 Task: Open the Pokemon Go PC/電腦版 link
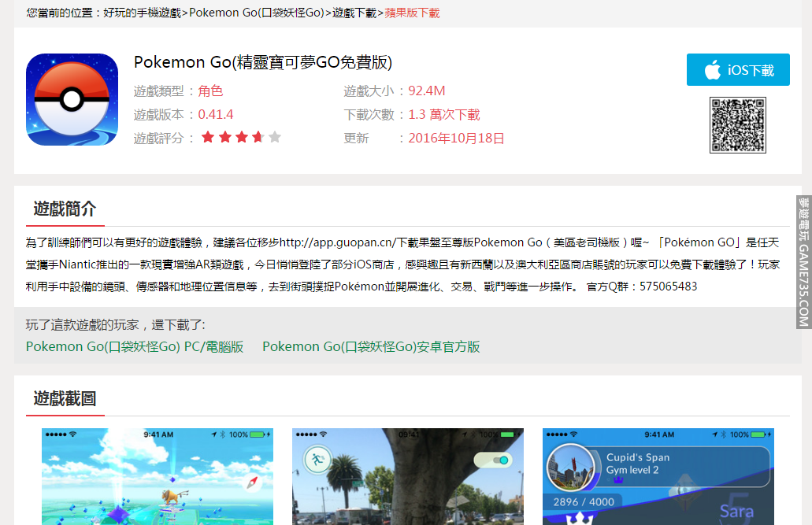click(135, 346)
